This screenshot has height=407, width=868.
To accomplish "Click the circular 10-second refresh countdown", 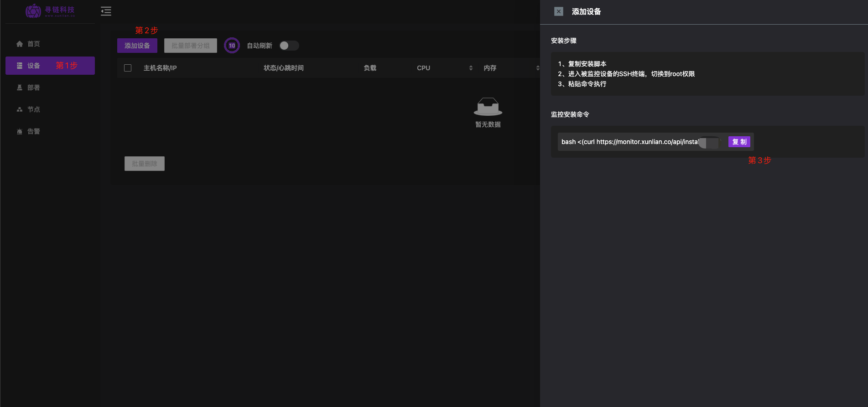I will click(232, 46).
